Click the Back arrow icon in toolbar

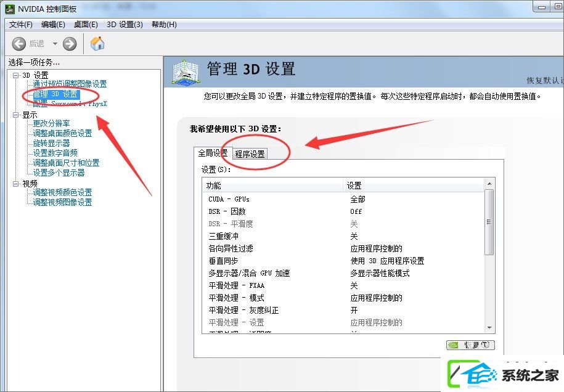tap(19, 43)
